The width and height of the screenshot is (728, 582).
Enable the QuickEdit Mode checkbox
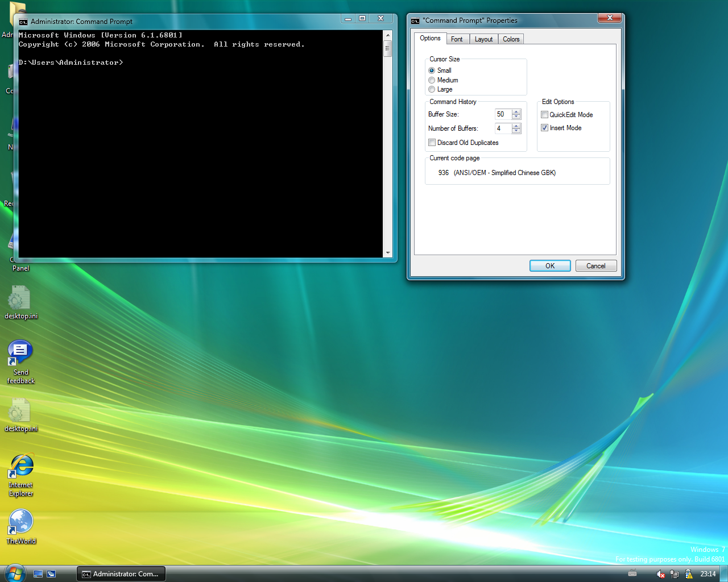click(544, 115)
